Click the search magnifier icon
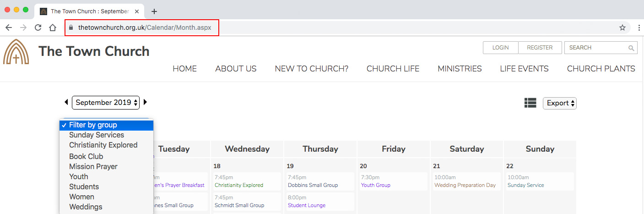The height and width of the screenshot is (214, 644). pos(631,48)
